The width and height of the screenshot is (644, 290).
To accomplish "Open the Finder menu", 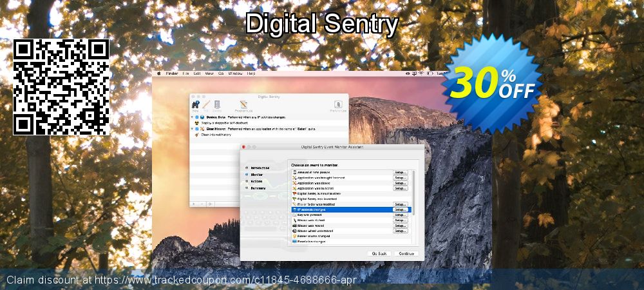I will [172, 73].
